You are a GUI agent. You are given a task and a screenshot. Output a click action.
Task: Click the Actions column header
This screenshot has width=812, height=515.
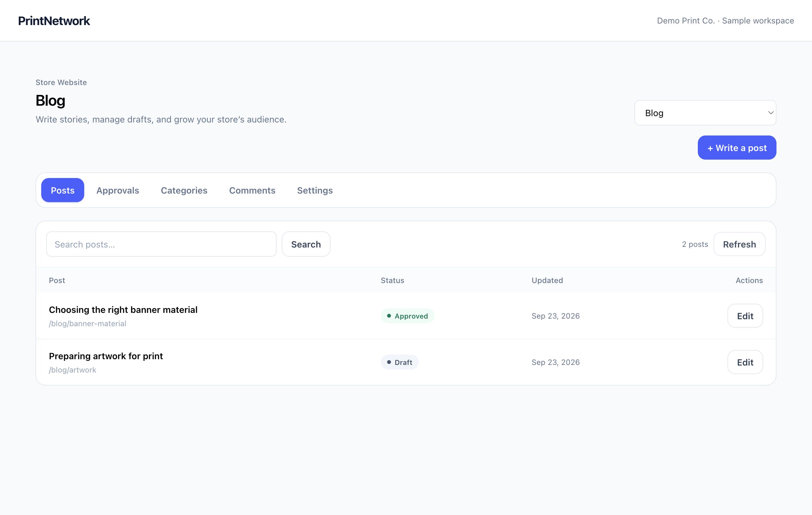tap(749, 280)
